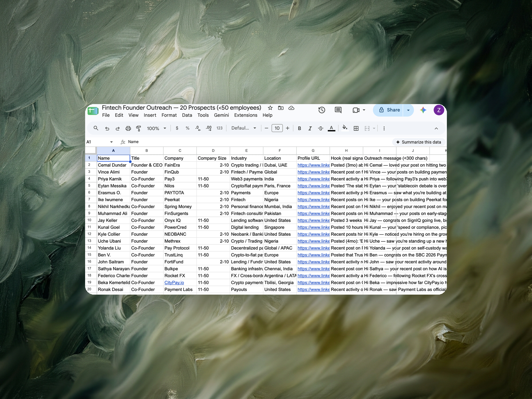
Task: Open the View menu
Action: coord(133,115)
